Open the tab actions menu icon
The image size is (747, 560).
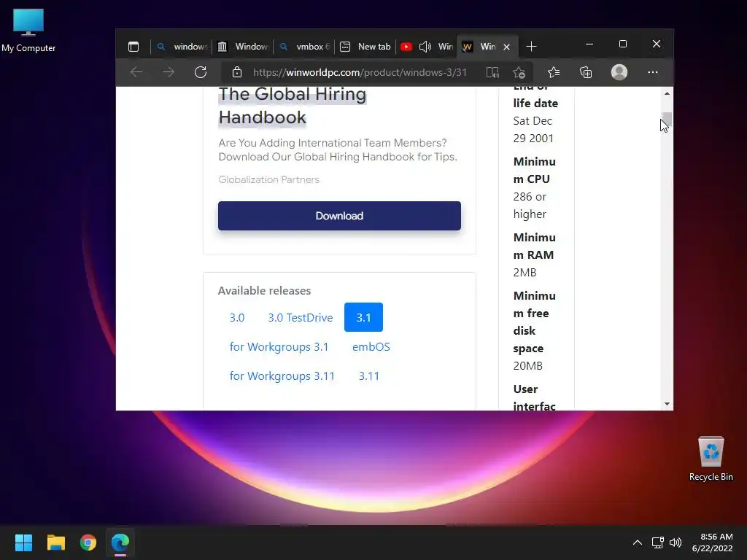[x=133, y=47]
